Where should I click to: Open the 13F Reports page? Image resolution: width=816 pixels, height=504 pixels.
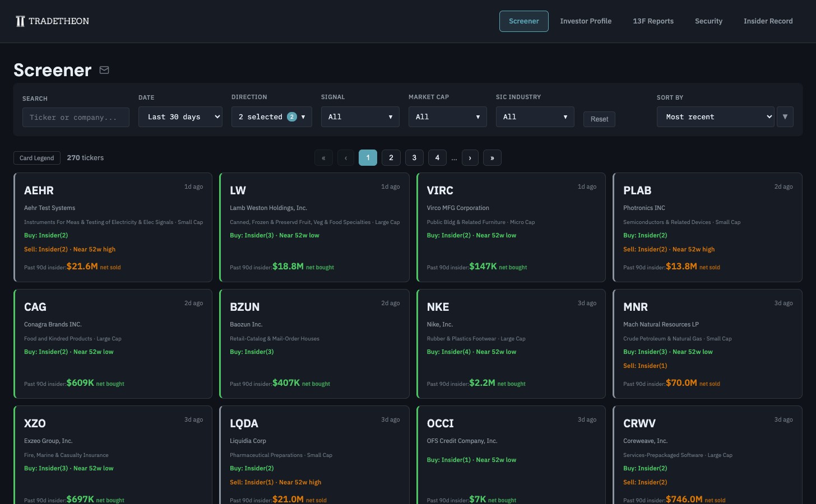coord(653,21)
